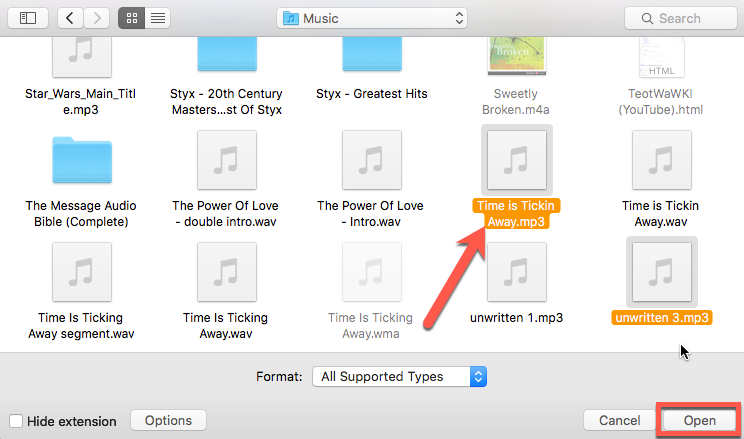This screenshot has height=439, width=744.
Task: Select the unwritten 3.mp3 file
Action: point(661,271)
